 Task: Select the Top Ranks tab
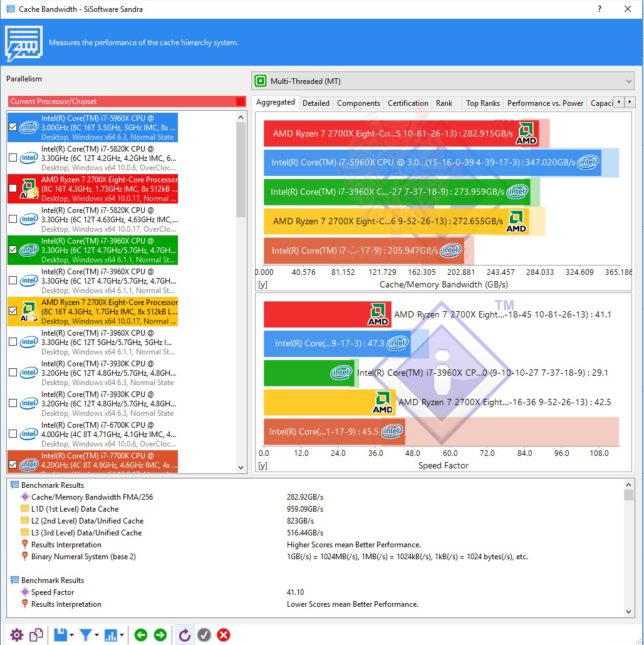pyautogui.click(x=483, y=103)
